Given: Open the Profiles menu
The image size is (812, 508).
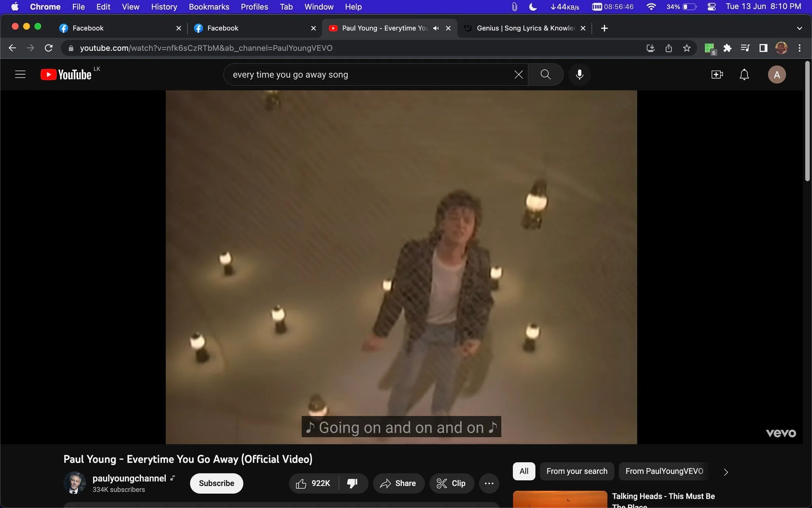Looking at the screenshot, I should click(254, 7).
